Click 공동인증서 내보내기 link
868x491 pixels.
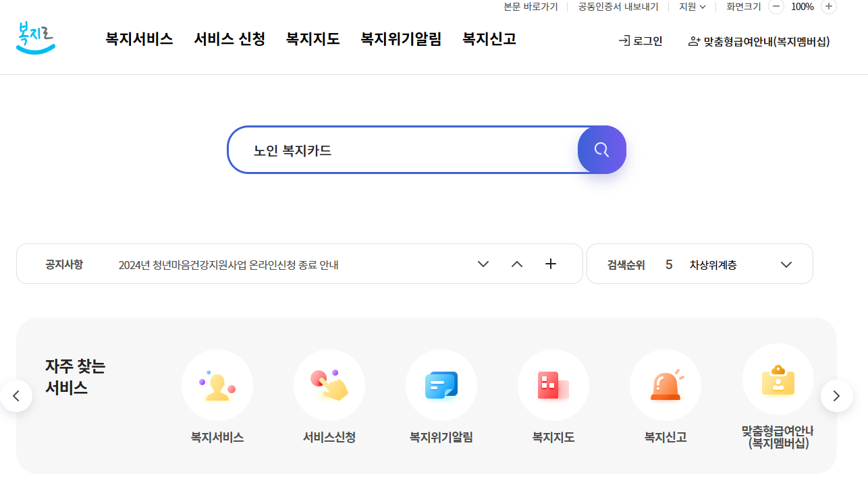click(618, 7)
